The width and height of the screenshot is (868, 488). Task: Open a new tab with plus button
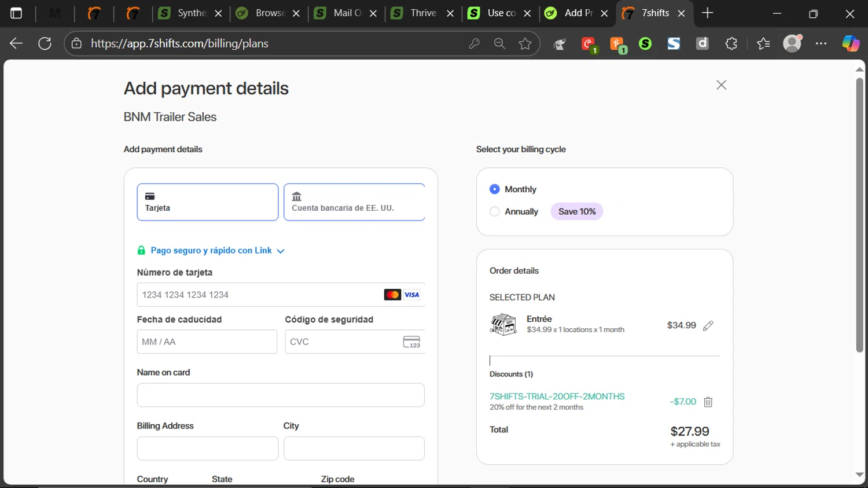[x=707, y=13]
